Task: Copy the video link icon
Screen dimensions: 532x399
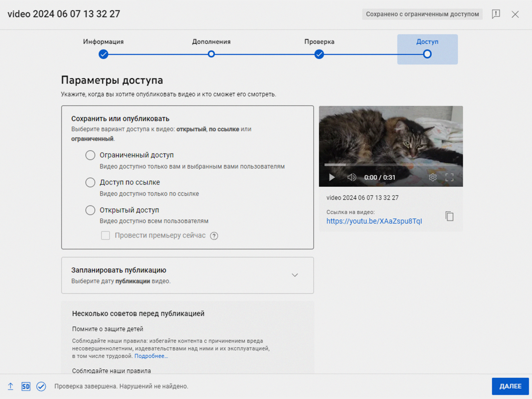Action: 449,216
